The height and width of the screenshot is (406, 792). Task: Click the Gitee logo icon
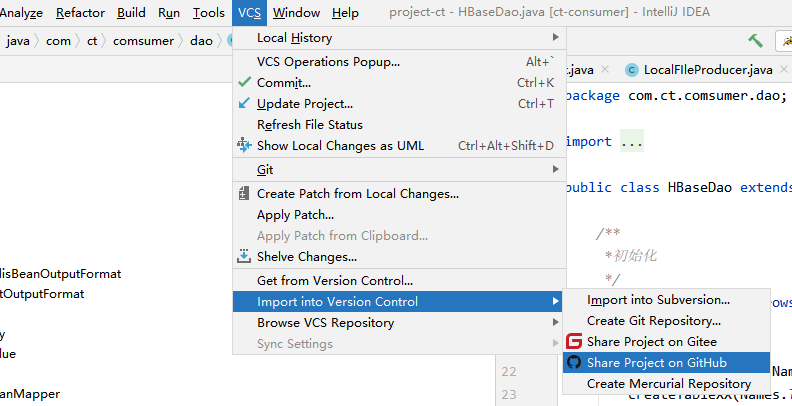574,341
